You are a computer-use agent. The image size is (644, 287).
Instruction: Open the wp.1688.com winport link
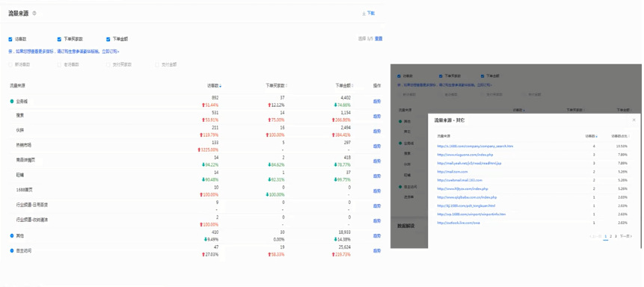click(471, 215)
